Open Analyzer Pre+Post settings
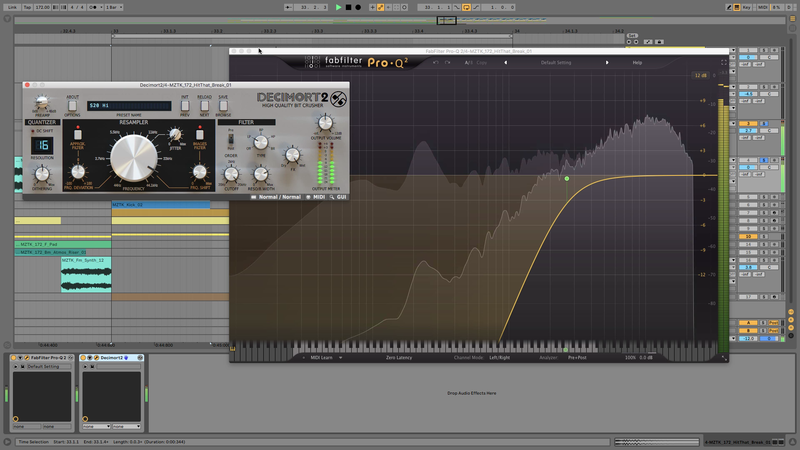Image resolution: width=800 pixels, height=450 pixels. coord(577,358)
